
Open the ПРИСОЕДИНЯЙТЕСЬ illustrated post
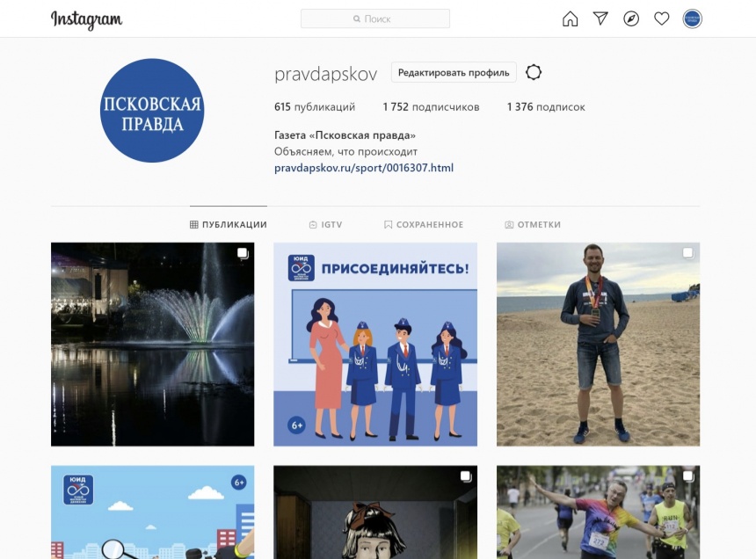375,345
